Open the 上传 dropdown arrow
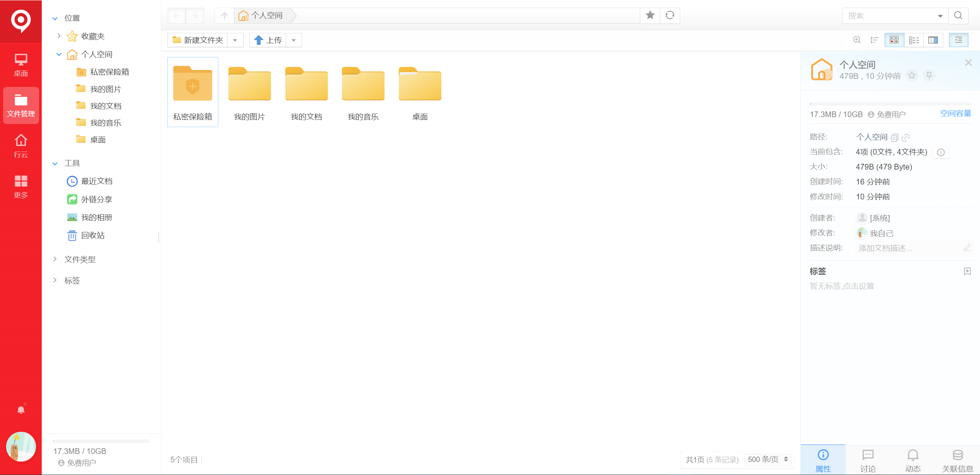980x475 pixels. tap(294, 40)
